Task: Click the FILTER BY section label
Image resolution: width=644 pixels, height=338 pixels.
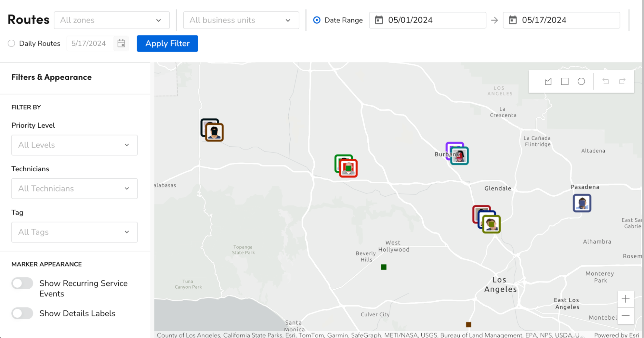Action: click(x=26, y=107)
